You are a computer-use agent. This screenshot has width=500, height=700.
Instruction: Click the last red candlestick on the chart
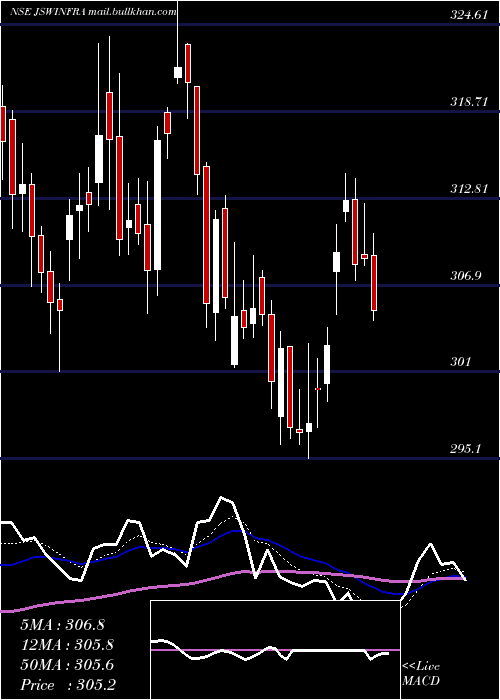pos(374,283)
